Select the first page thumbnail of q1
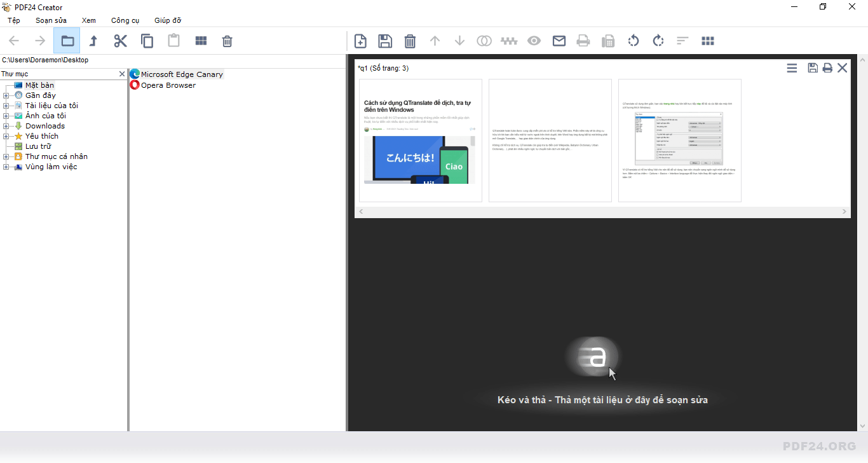868x463 pixels. click(x=420, y=140)
